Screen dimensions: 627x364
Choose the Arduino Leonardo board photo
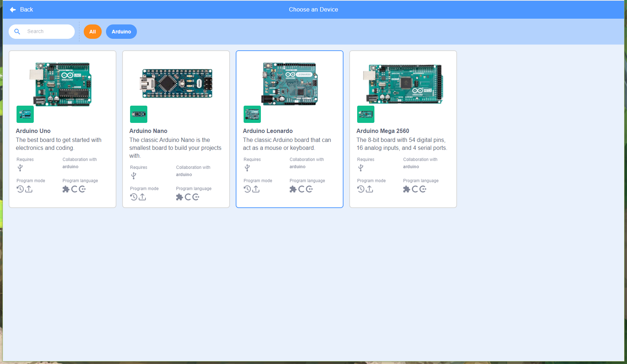pyautogui.click(x=290, y=84)
